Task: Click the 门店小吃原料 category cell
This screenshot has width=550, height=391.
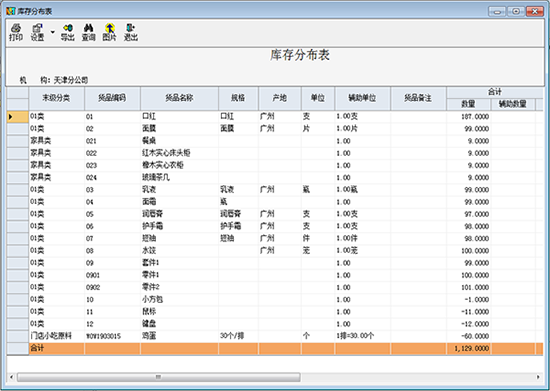Action: [x=56, y=336]
